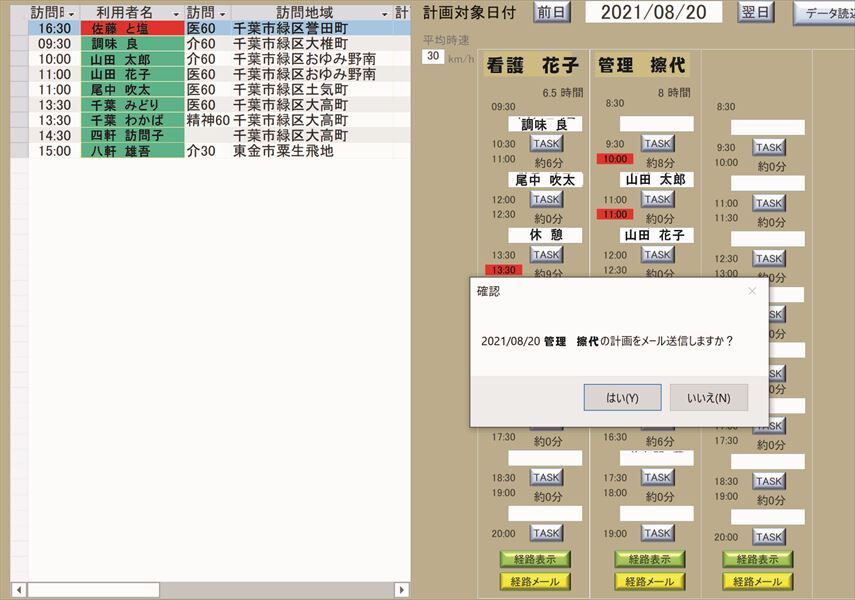Click TASK button at 12:00 for 看護 花子
The height and width of the screenshot is (600, 855).
click(x=546, y=199)
